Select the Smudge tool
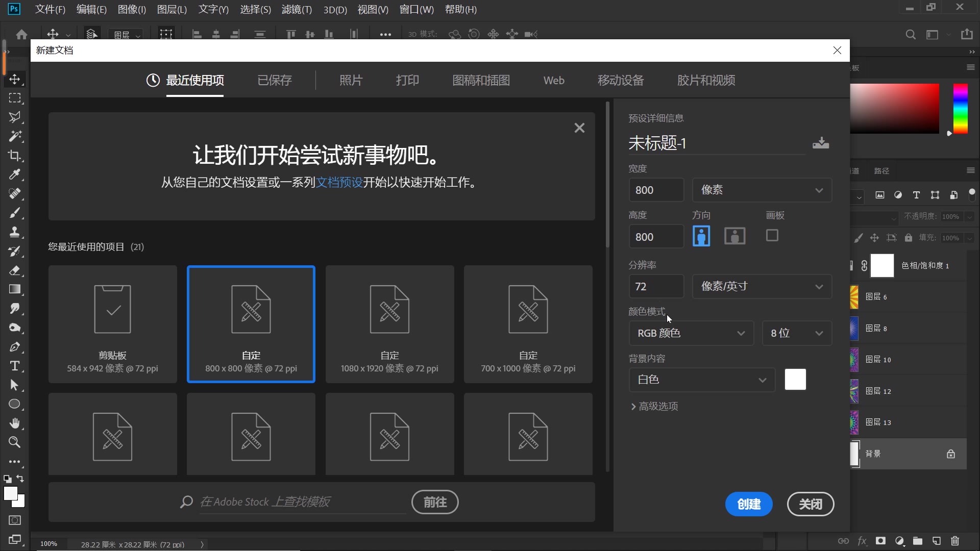Screen dimensions: 980x551 click(14, 309)
